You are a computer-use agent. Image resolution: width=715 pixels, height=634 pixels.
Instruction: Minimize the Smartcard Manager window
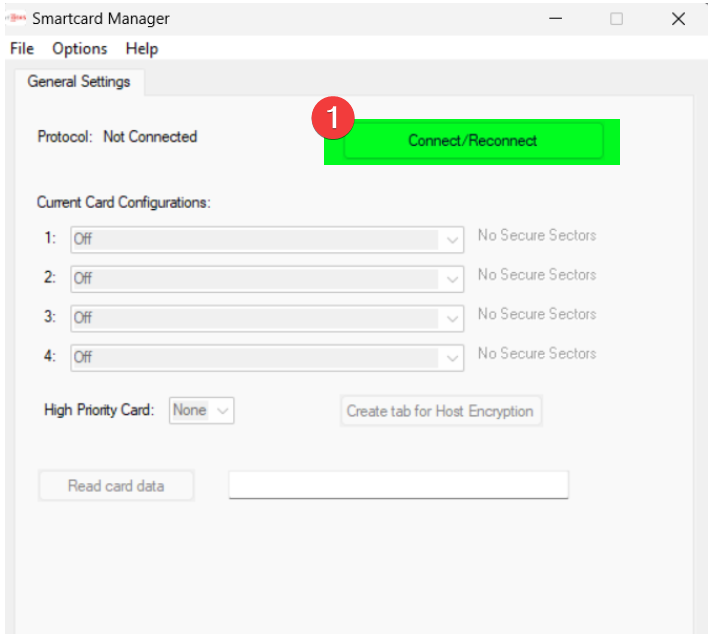[x=556, y=19]
